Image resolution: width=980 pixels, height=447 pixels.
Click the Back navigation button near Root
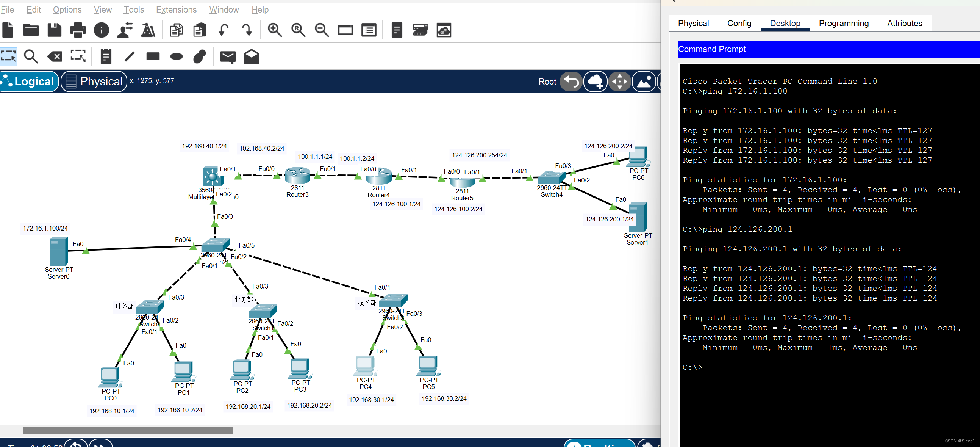[571, 81]
